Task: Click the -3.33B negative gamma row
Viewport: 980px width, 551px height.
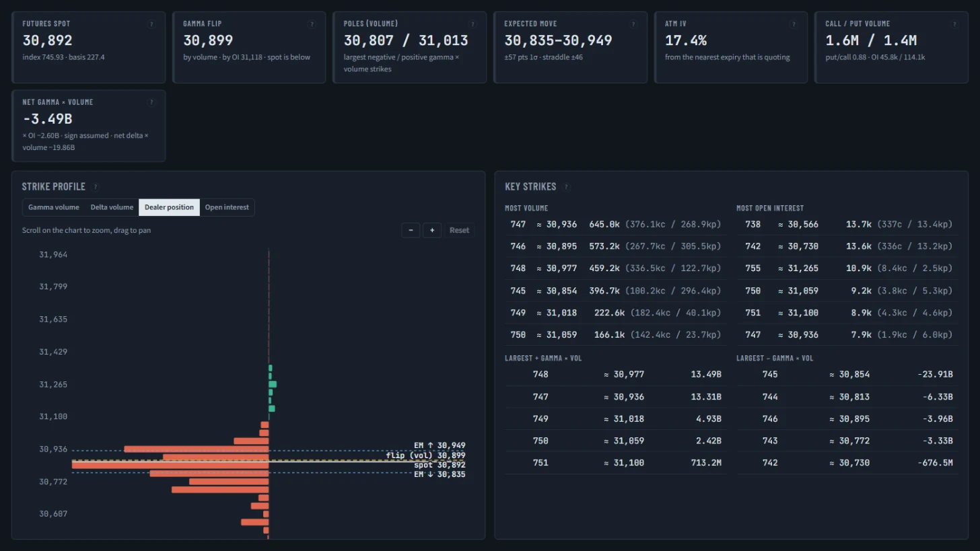Action: [x=847, y=441]
